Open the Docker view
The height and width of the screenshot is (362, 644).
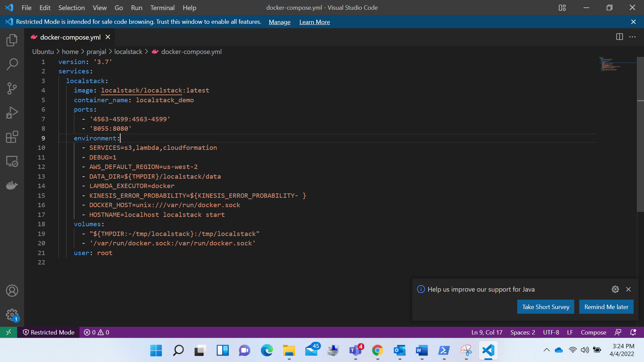(x=12, y=185)
